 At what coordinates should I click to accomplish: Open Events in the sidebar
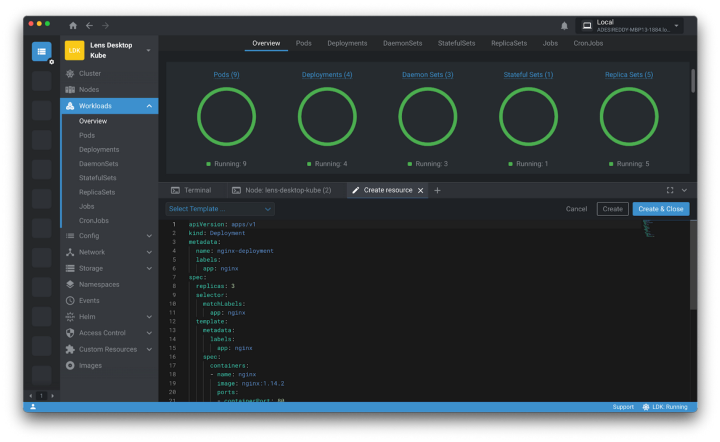click(89, 300)
